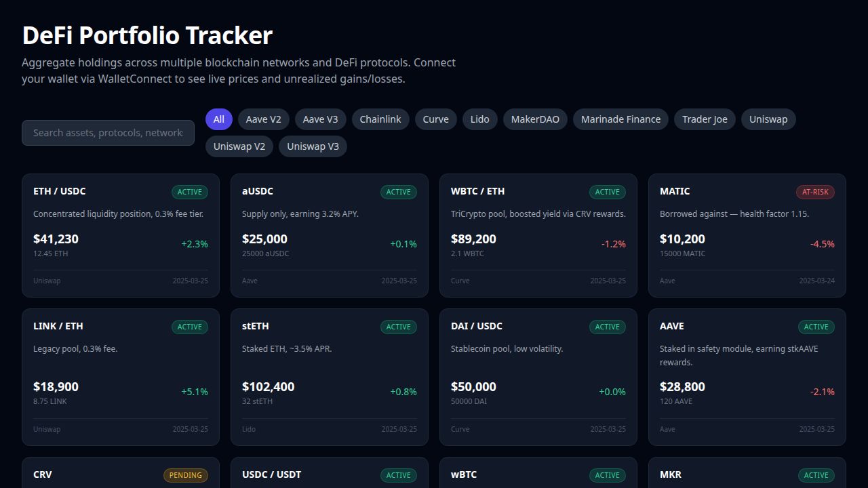Open the CRV card title
The image size is (868, 488).
pos(43,474)
